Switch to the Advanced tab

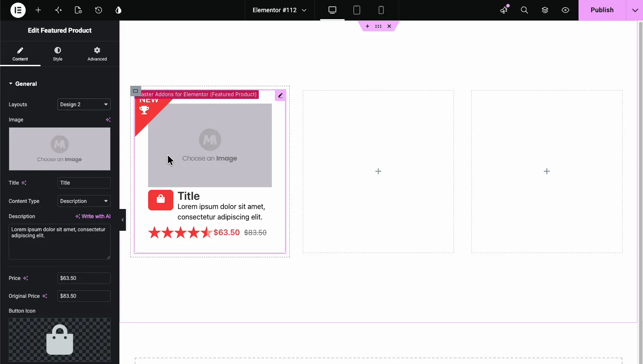(x=97, y=54)
